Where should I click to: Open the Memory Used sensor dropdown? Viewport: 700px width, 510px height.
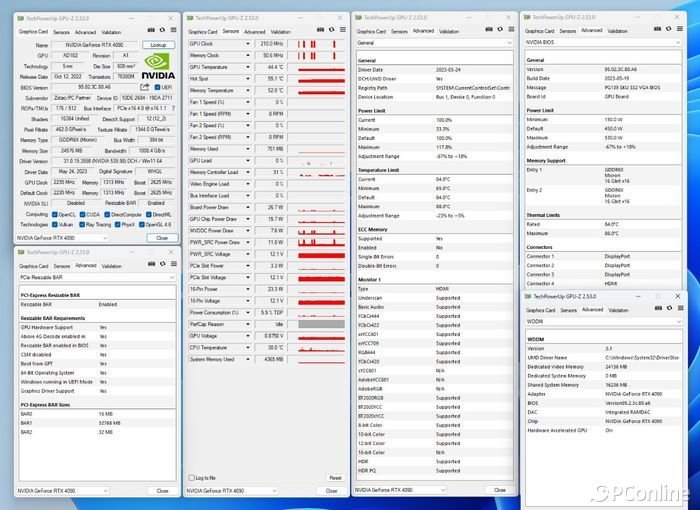(x=248, y=149)
